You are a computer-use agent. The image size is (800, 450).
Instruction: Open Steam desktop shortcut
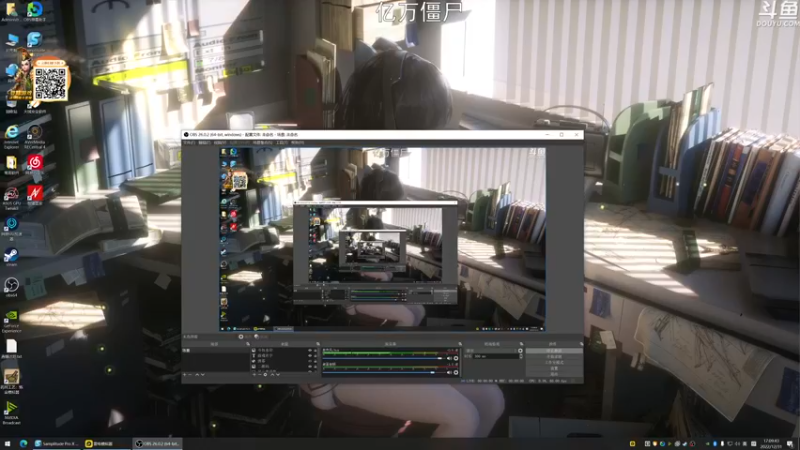tap(11, 257)
